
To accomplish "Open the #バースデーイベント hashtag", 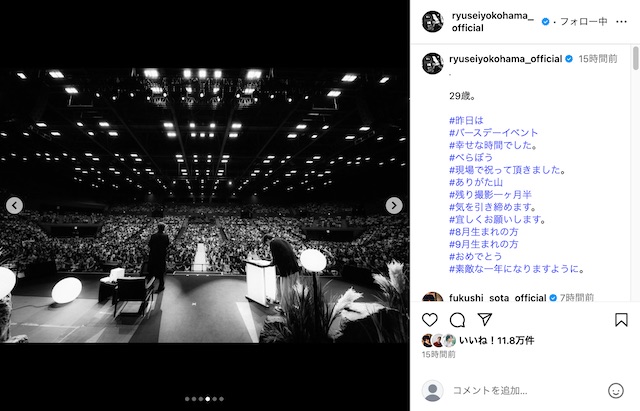I will [x=493, y=133].
